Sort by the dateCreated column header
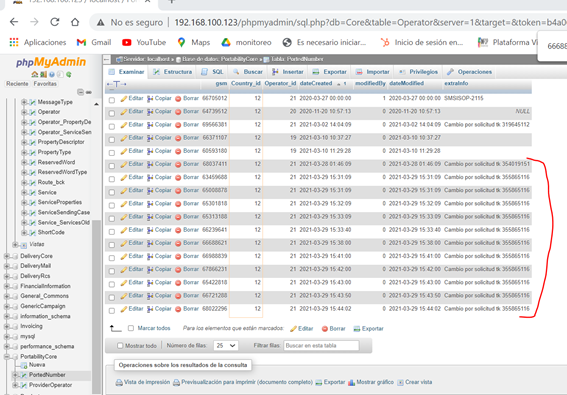Viewport: 567px width, 395px height. 316,83
